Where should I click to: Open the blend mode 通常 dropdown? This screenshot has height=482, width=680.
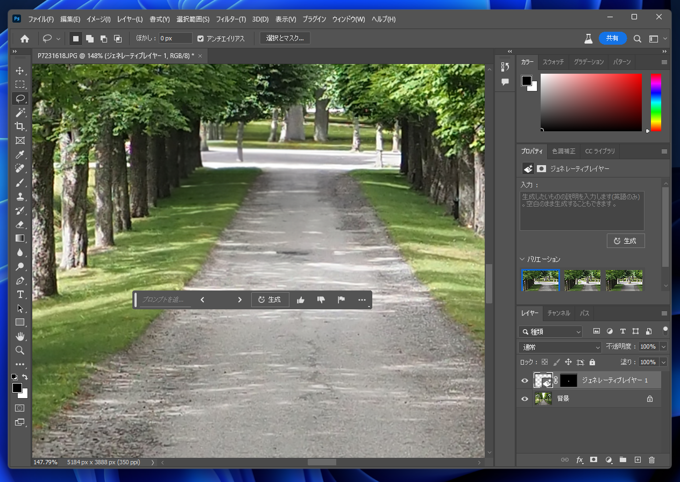(560, 347)
